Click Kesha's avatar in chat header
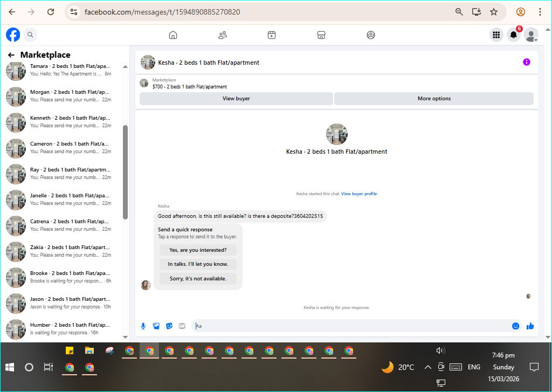Screen dimensions: 552x392 tap(148, 63)
